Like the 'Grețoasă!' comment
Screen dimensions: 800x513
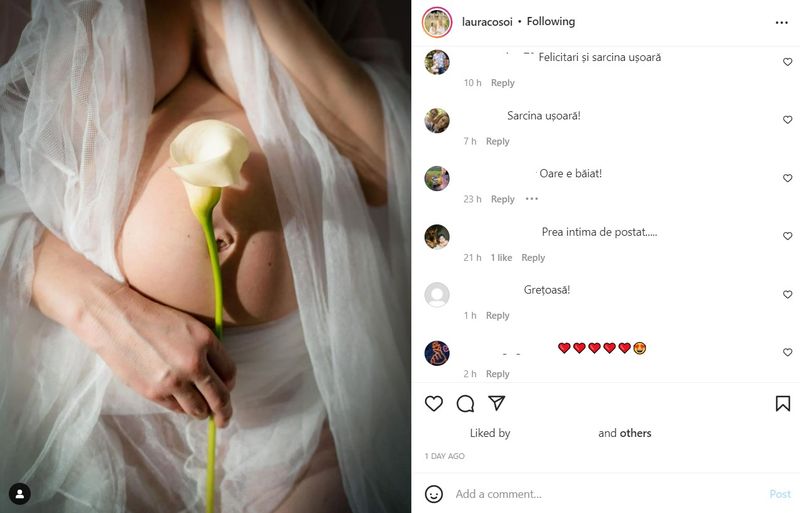pos(787,295)
